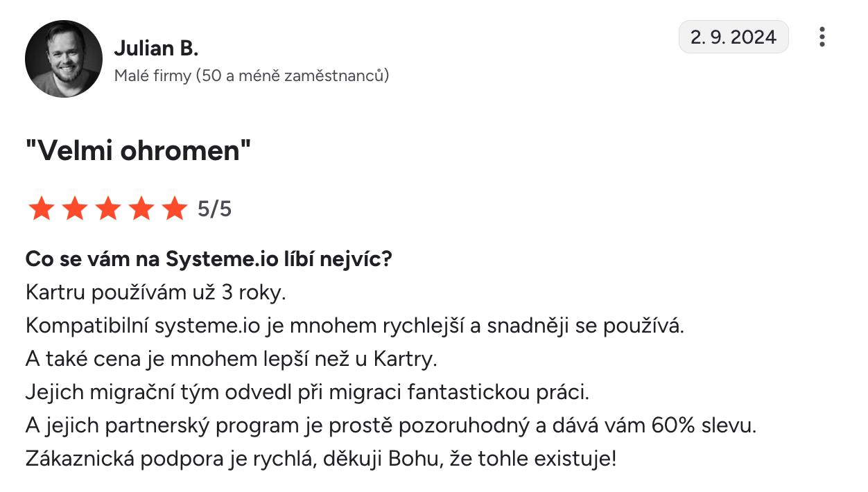Click the second rating star
The image size is (868, 492).
point(74,209)
